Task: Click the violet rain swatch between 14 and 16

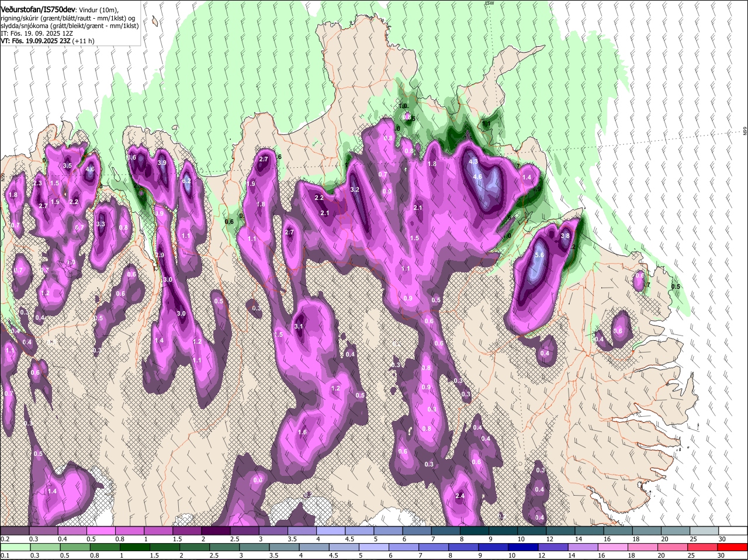Action: point(584,547)
